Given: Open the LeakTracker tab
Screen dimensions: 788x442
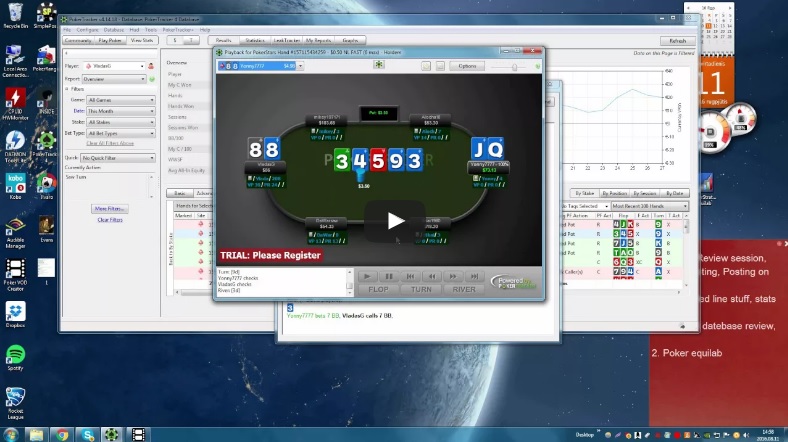Looking at the screenshot, I should (x=286, y=40).
